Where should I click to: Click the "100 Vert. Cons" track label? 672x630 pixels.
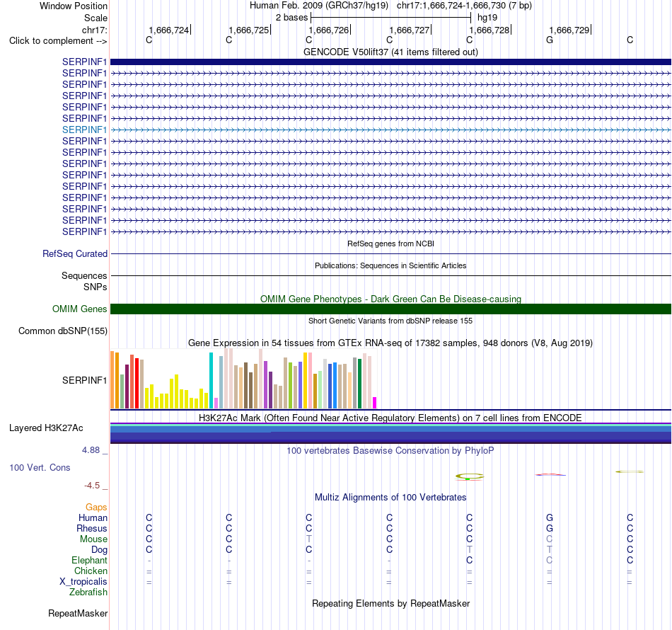coord(40,467)
